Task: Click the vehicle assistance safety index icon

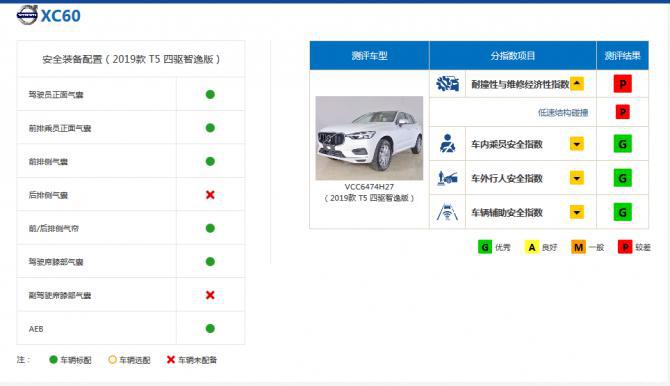Action: pos(447,212)
